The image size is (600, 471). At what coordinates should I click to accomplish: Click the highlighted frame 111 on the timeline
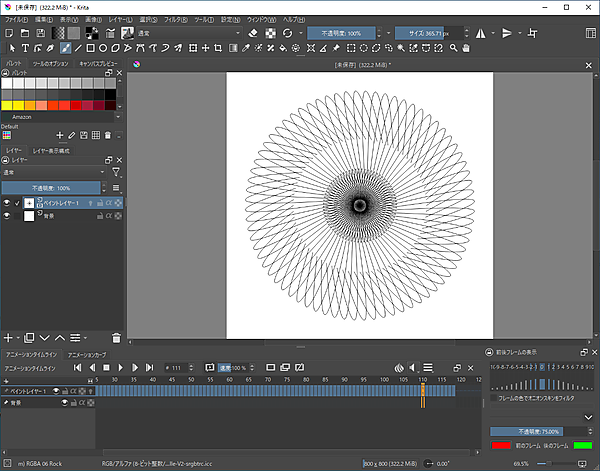click(423, 391)
